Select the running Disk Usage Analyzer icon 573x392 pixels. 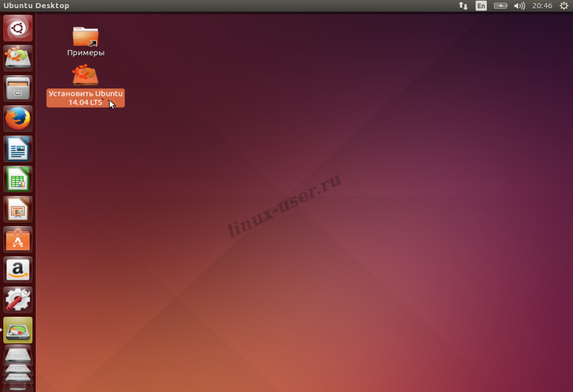18,330
